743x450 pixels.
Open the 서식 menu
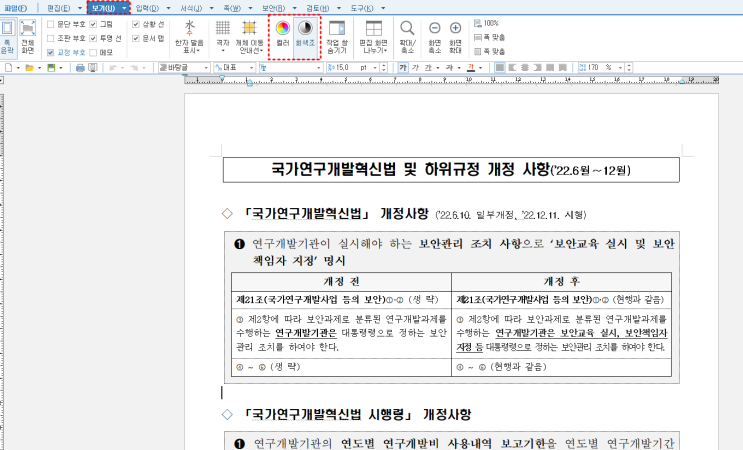pos(192,7)
